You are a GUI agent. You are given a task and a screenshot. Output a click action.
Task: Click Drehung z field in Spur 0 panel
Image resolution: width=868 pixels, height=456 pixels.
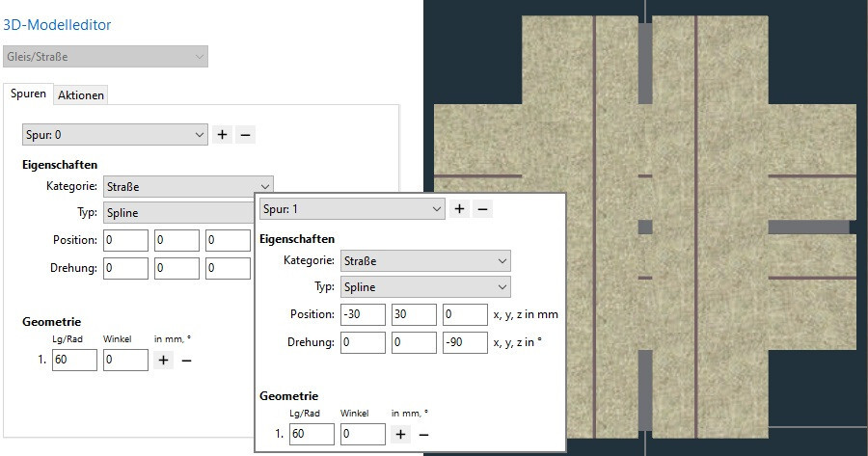[x=228, y=268]
